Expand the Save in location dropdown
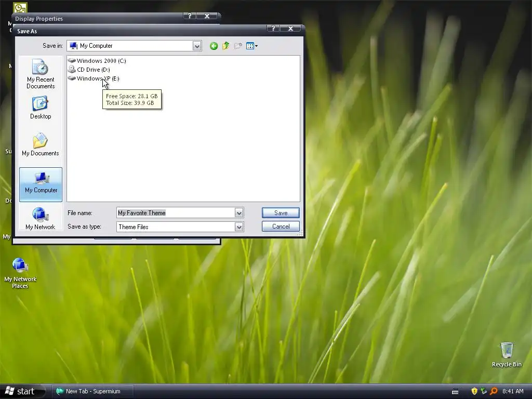 tap(197, 46)
